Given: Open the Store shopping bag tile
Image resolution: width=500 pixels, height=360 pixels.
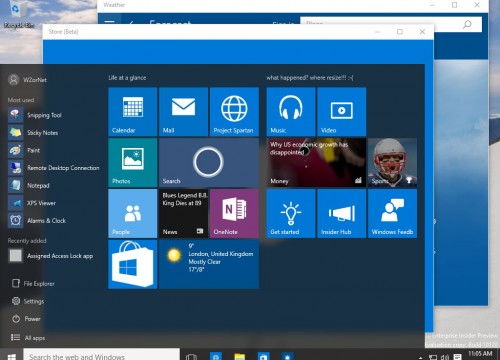Looking at the screenshot, I should click(x=132, y=264).
